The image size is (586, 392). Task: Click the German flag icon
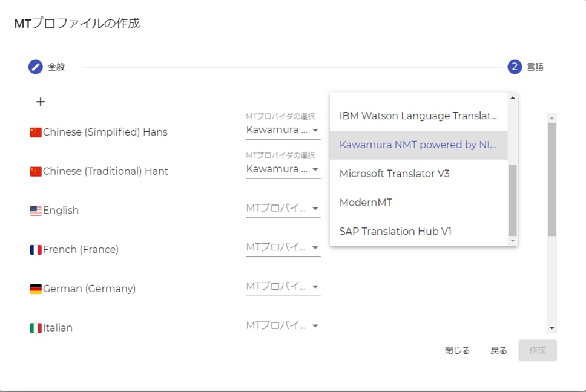pos(36,289)
